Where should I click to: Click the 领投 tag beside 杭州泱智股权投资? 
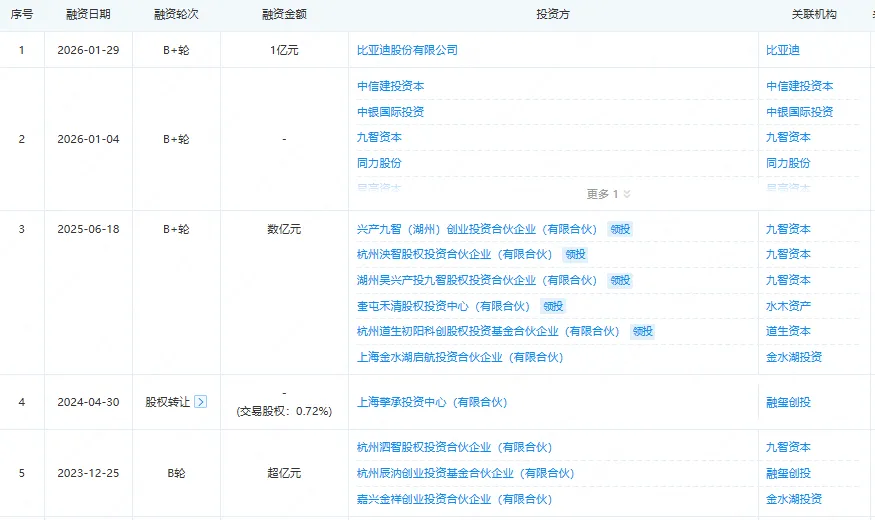(x=575, y=254)
